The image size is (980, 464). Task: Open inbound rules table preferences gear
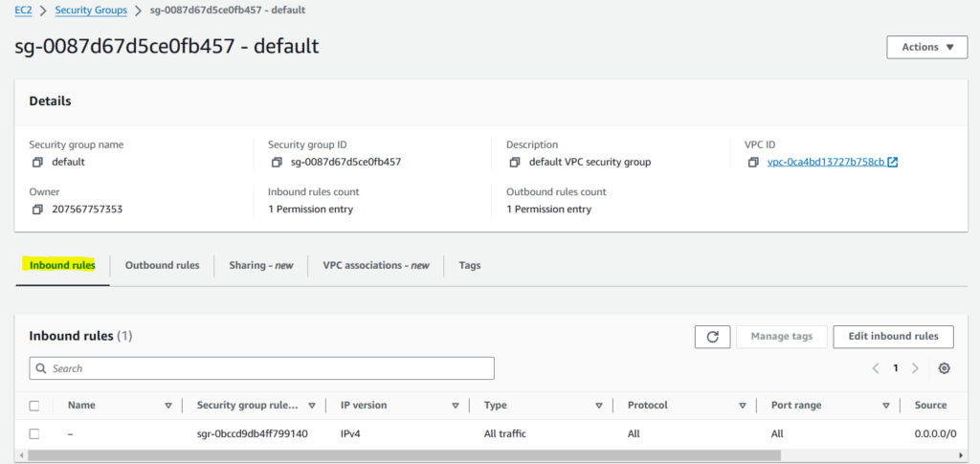pyautogui.click(x=944, y=368)
